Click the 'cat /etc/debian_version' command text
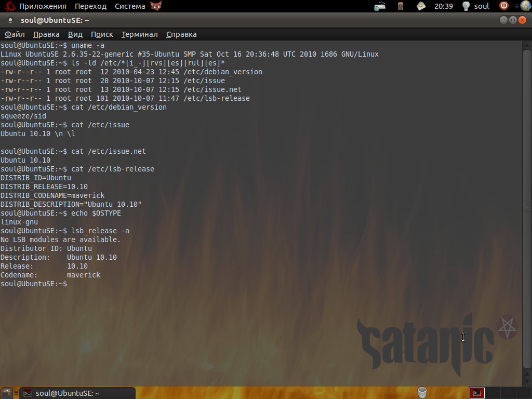 click(x=119, y=107)
